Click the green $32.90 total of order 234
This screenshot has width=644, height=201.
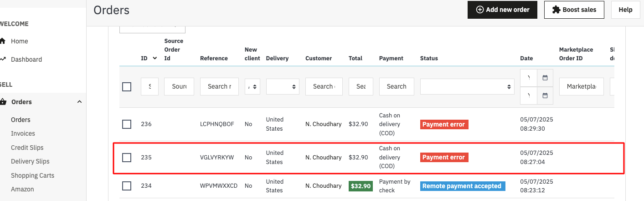(x=361, y=186)
